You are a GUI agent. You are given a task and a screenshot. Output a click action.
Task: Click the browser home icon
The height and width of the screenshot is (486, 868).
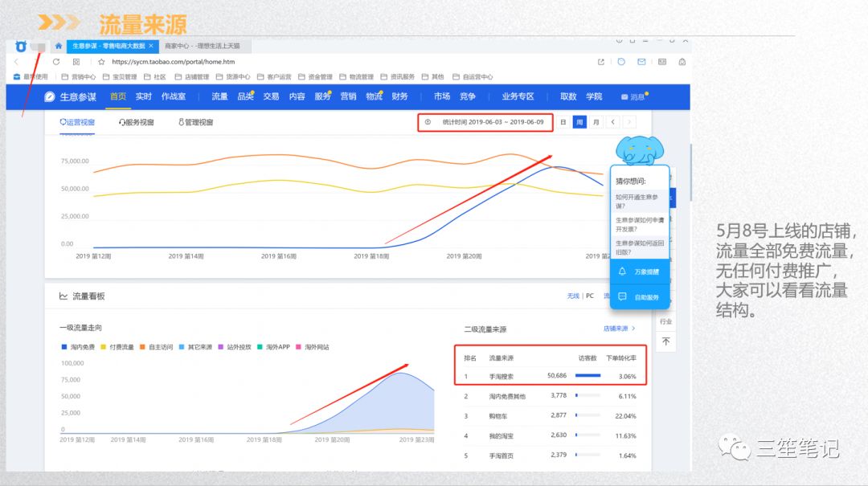58,46
